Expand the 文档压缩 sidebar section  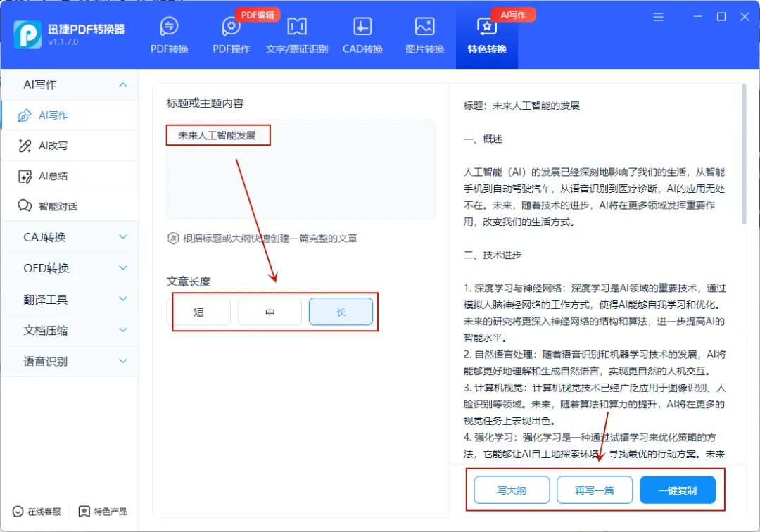(x=123, y=330)
